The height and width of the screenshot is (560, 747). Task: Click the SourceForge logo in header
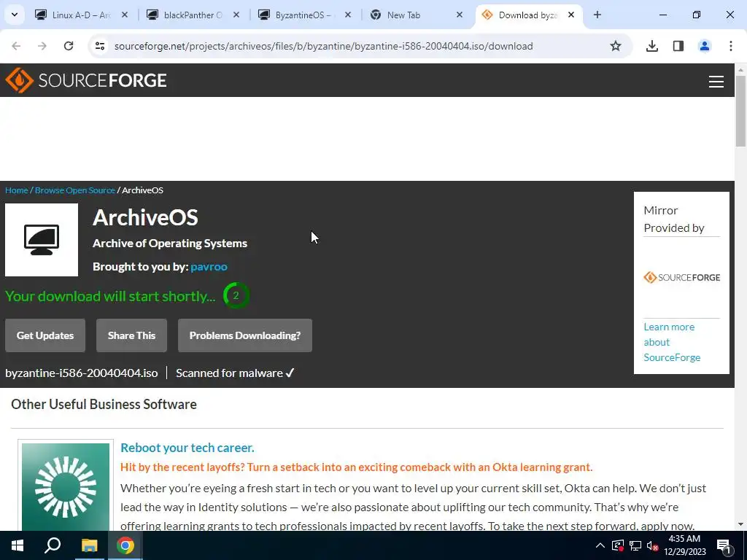tap(86, 80)
